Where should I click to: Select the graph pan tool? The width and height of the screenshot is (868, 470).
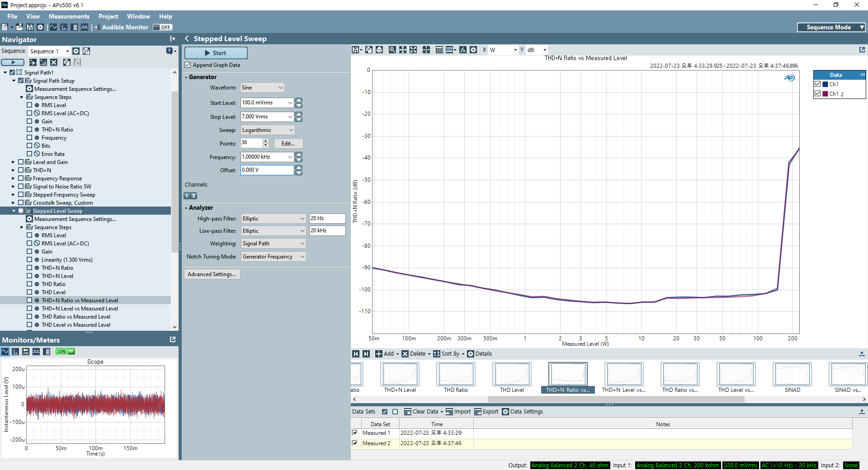403,50
